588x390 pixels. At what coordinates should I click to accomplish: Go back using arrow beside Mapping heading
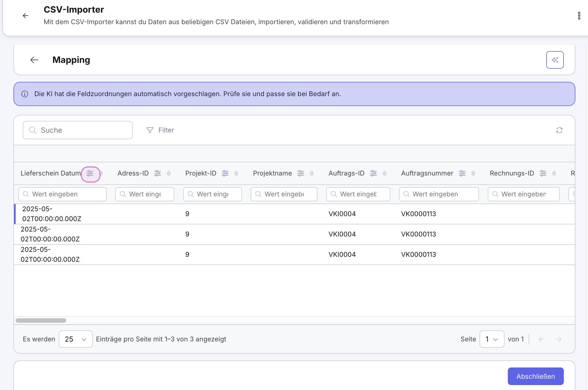coord(34,60)
